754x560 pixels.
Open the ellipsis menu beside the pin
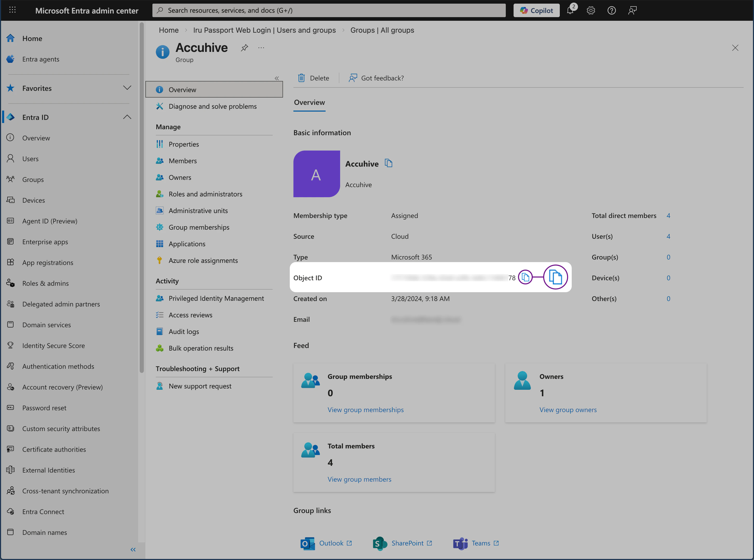(261, 47)
